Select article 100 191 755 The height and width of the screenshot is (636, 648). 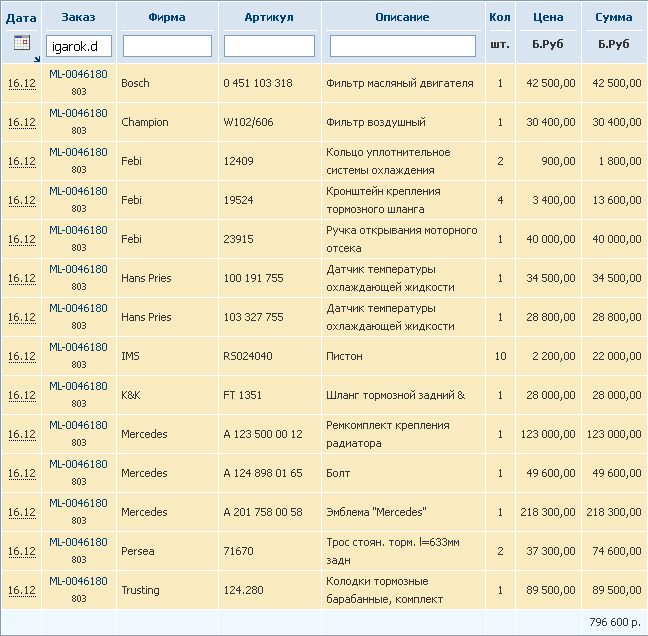pos(254,278)
